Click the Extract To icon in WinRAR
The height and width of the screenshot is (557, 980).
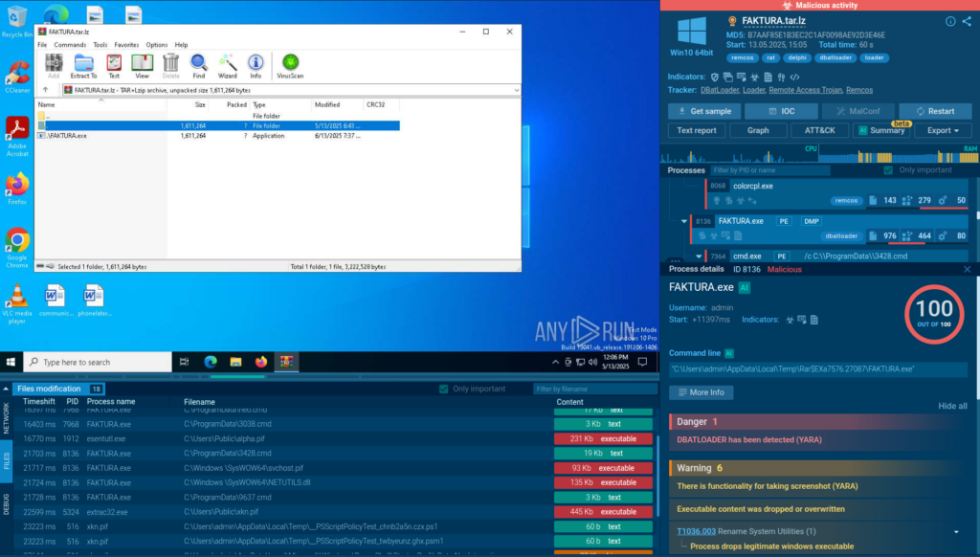(x=84, y=65)
